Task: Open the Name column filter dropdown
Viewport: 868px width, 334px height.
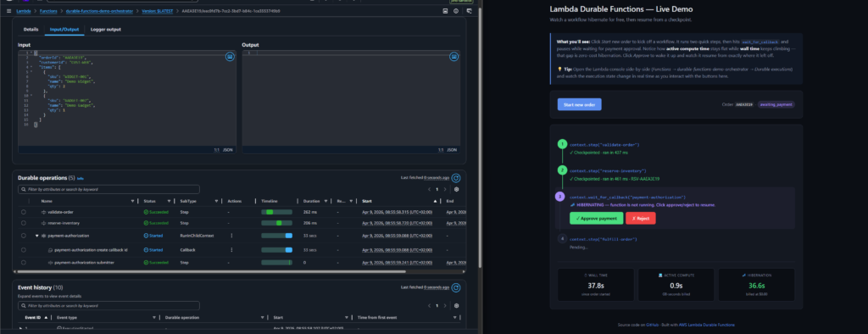Action: (x=132, y=201)
